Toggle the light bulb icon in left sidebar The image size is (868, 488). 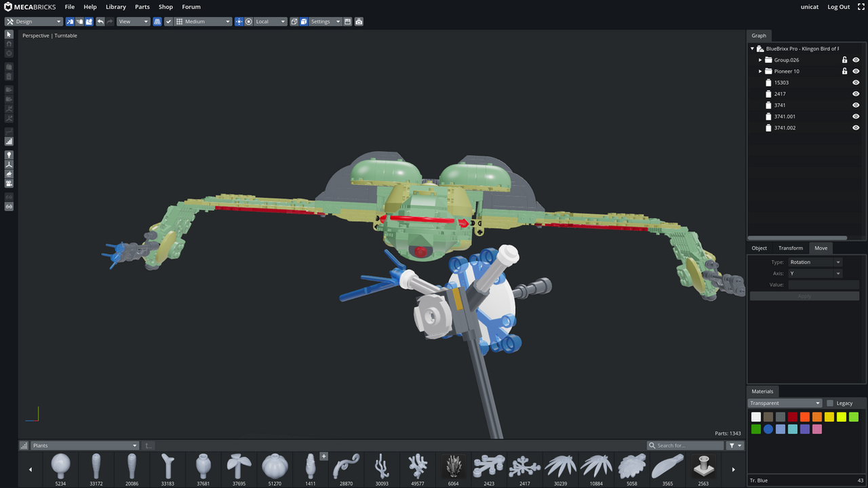tap(9, 155)
